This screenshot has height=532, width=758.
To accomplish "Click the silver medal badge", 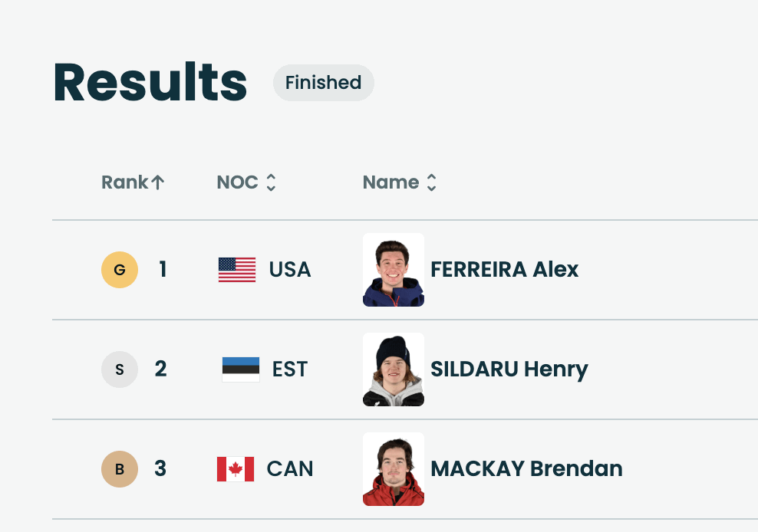I will tap(119, 369).
